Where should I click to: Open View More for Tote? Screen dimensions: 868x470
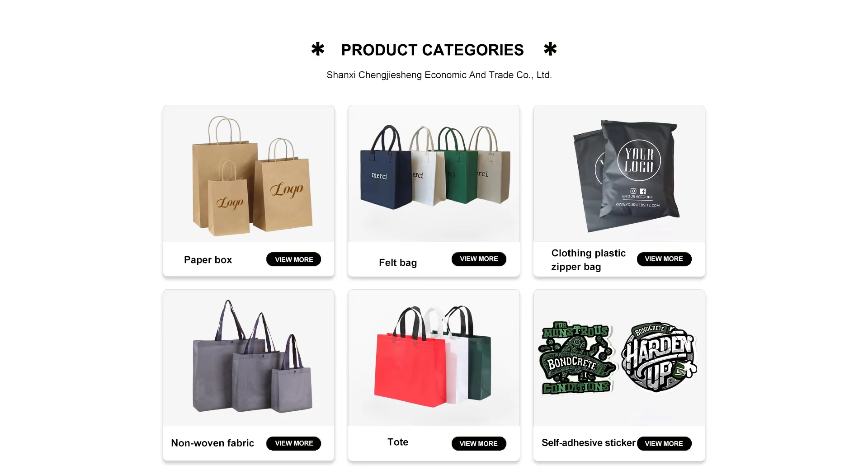479,444
